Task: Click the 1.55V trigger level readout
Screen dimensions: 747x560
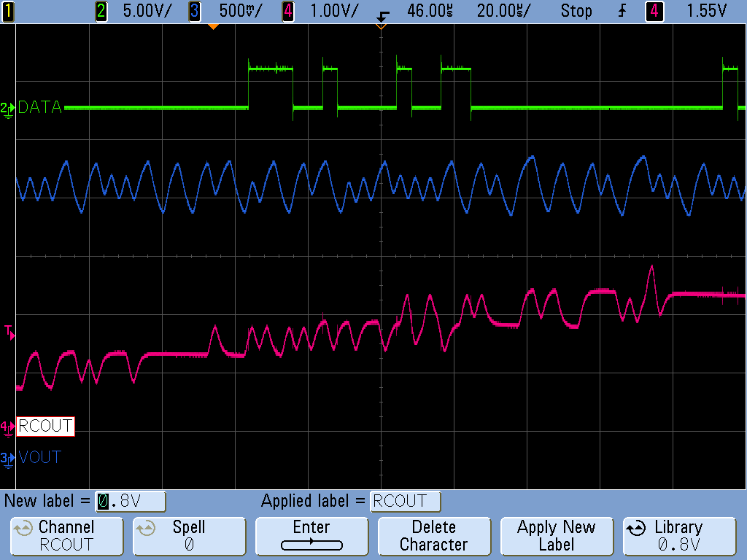Action: [x=706, y=11]
